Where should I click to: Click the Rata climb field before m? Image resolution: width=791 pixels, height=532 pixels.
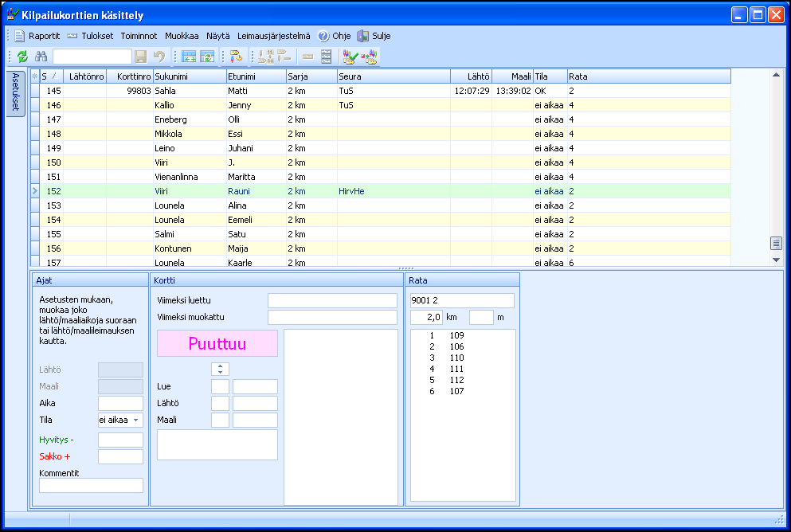point(481,318)
